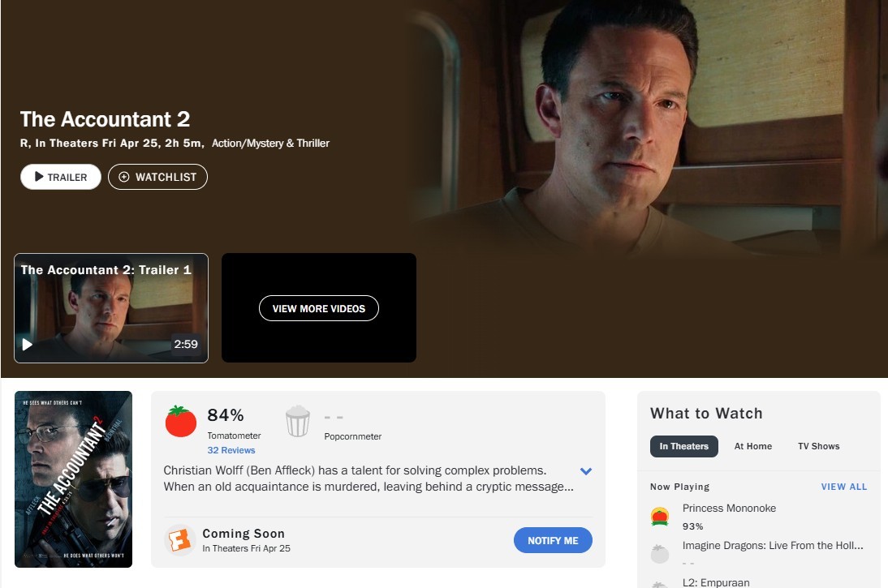Open The Accountant 2 poster image
This screenshot has height=588, width=888.
74,479
